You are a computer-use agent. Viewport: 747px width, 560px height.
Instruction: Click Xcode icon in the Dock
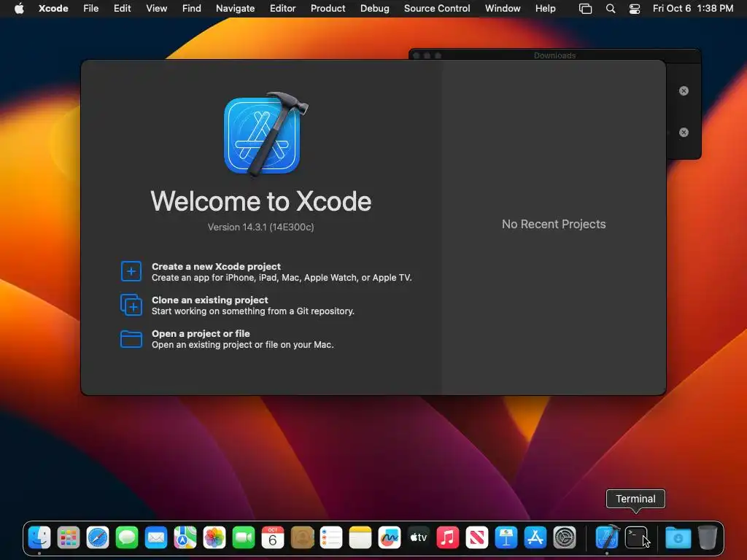point(608,537)
